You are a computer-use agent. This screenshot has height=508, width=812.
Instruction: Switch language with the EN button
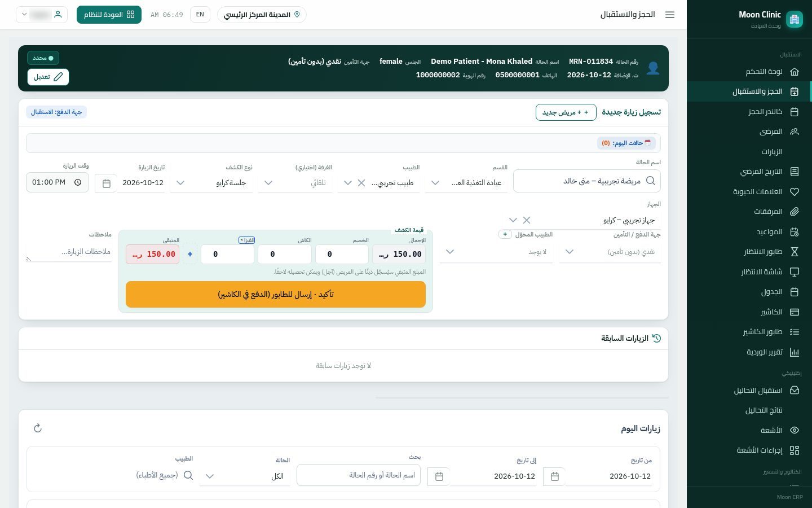point(200,15)
